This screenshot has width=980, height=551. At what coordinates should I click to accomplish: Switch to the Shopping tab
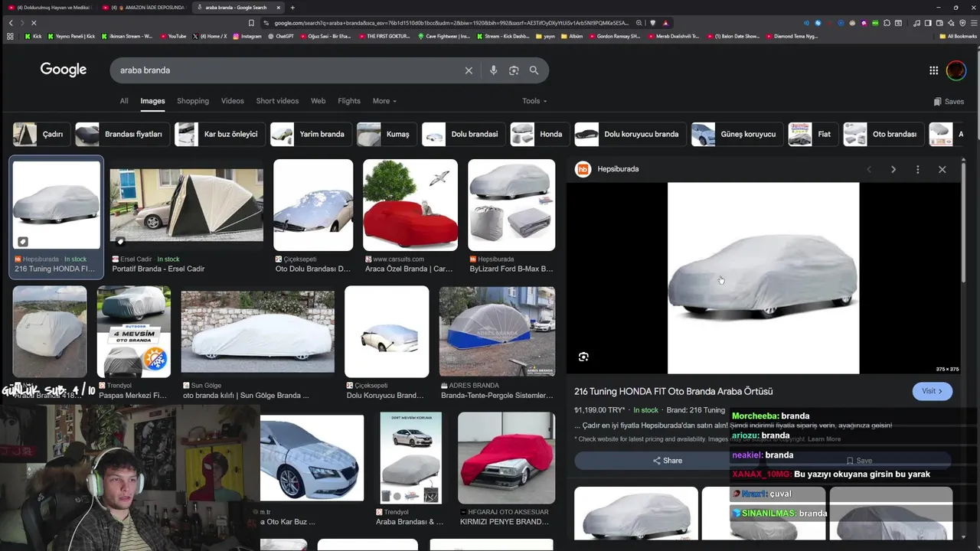[x=193, y=101]
